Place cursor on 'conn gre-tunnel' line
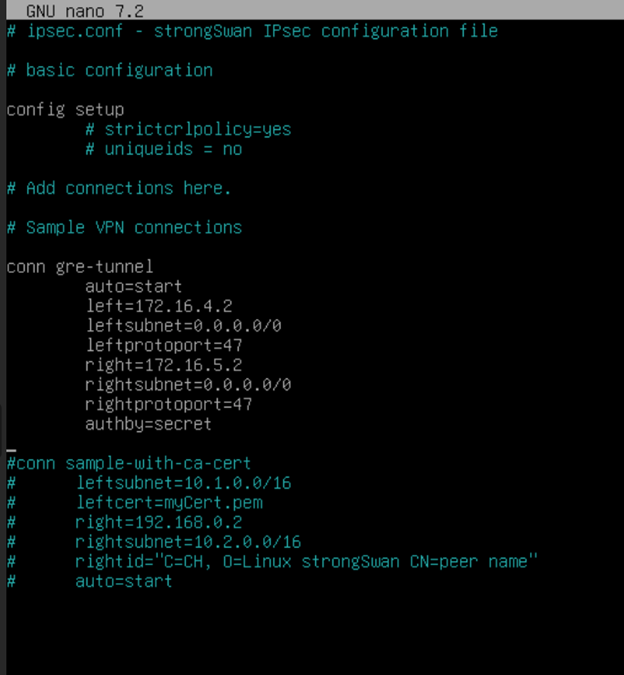This screenshot has height=675, width=624. click(x=80, y=267)
